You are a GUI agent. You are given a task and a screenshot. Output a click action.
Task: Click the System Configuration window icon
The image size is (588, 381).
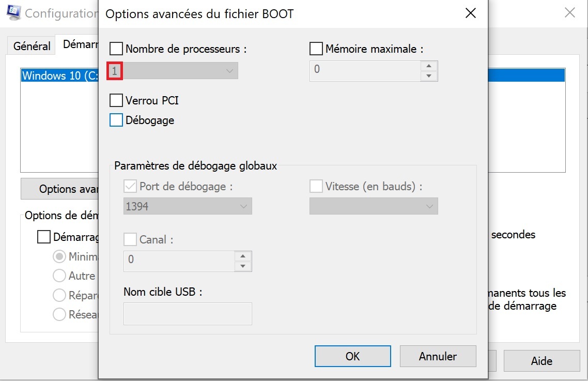tap(14, 12)
